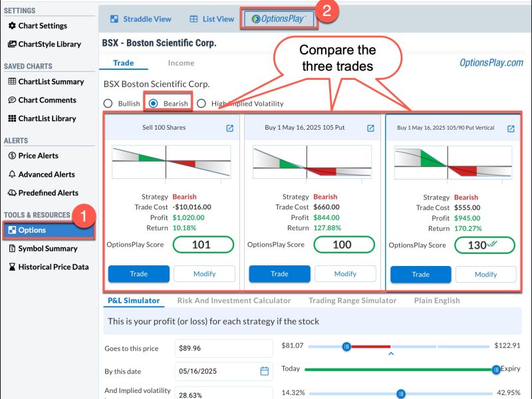Click the OptionsPlay Score 101 badge
532x399 pixels.
pos(203,245)
